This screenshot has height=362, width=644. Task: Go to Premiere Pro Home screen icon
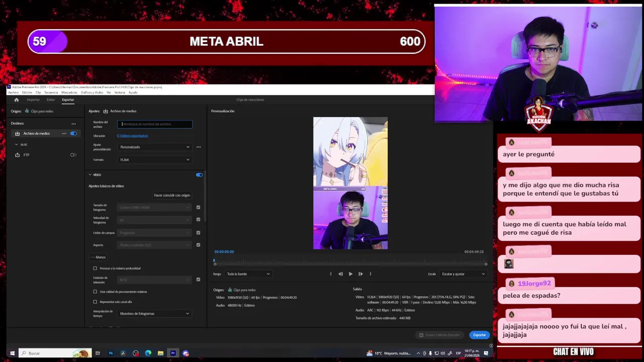[x=16, y=100]
